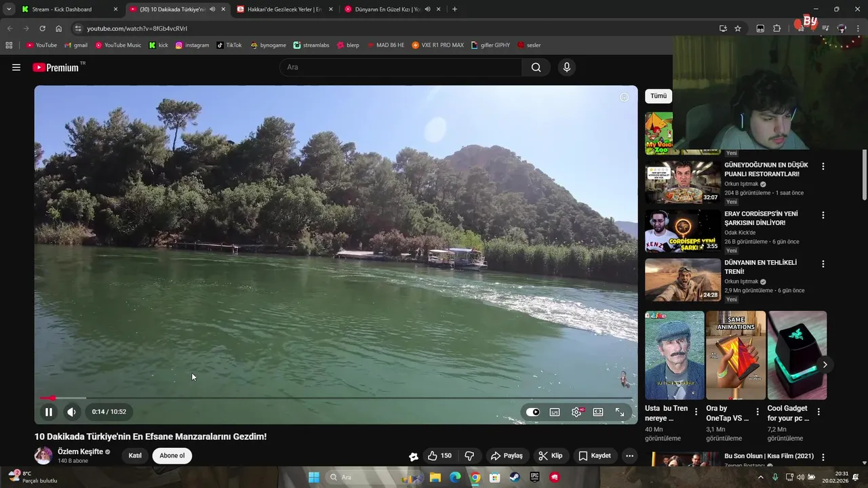Open YouTube Music bookmark

(x=118, y=45)
